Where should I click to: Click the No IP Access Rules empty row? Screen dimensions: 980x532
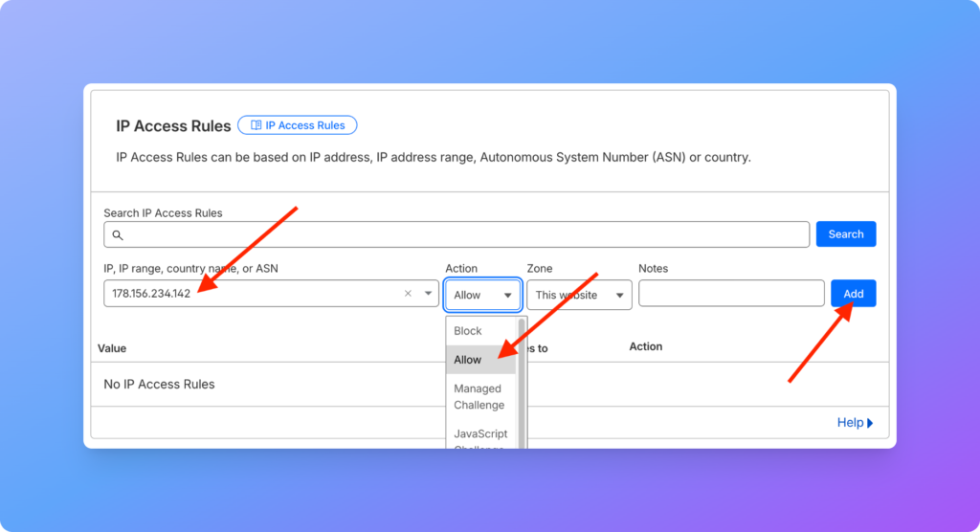[x=159, y=385]
